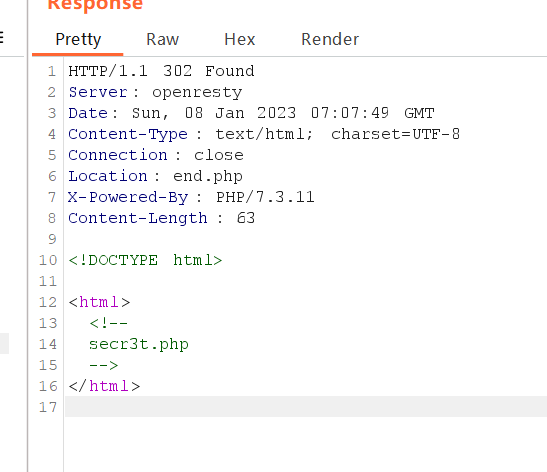Click the X-Powered-By PHP/7.3.11 value
The image size is (547, 472).
coord(265,197)
